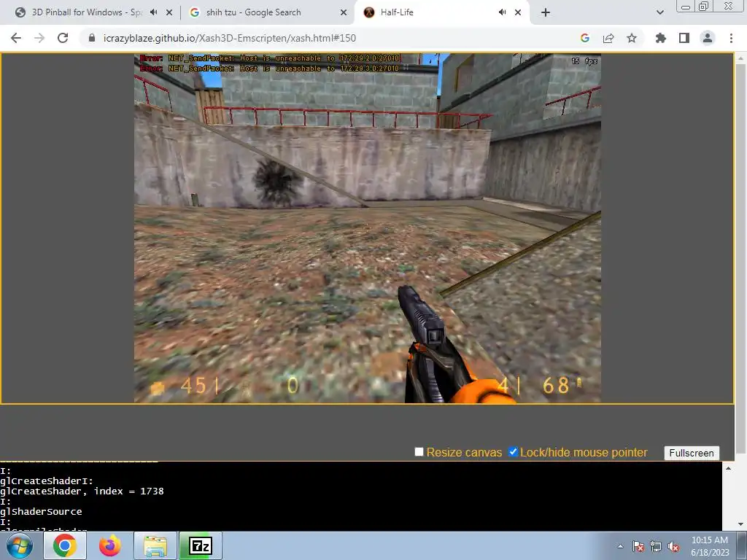The width and height of the screenshot is (747, 560).
Task: Open 7-Zip from the taskbar
Action: coord(201,545)
